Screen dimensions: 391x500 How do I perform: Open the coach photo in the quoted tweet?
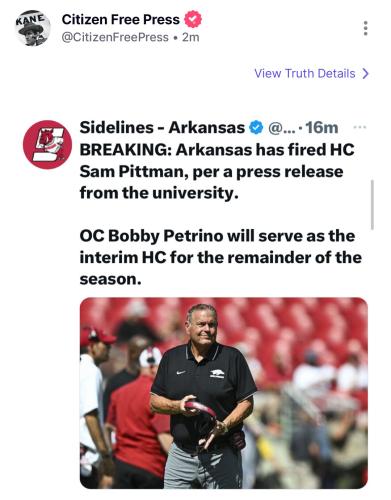pos(224,393)
